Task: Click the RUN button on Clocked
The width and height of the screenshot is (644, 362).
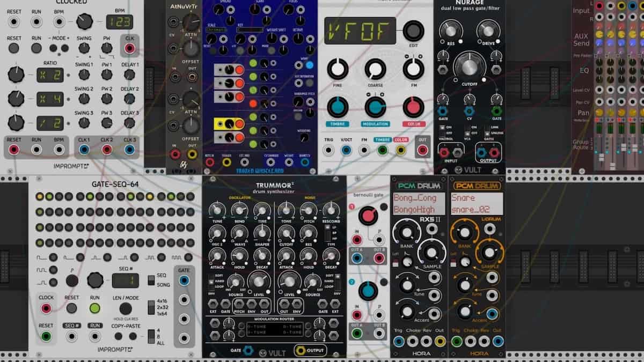Action: tap(36, 48)
